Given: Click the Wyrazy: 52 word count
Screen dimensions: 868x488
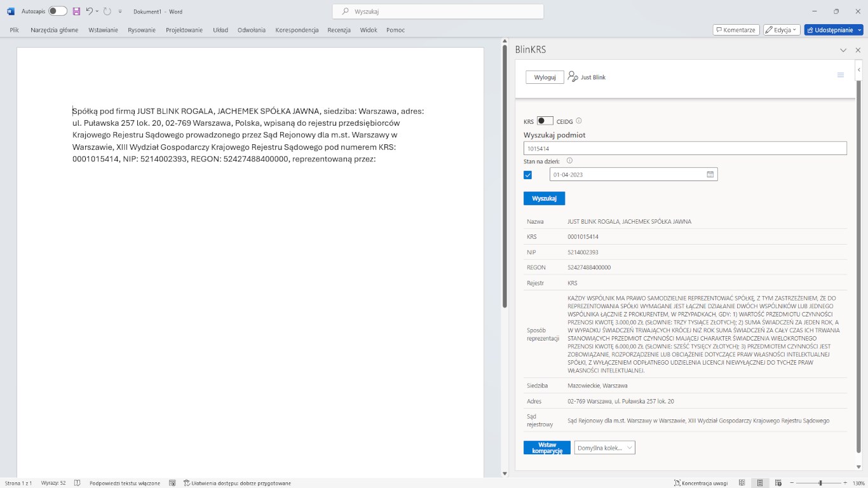Looking at the screenshot, I should [x=53, y=483].
